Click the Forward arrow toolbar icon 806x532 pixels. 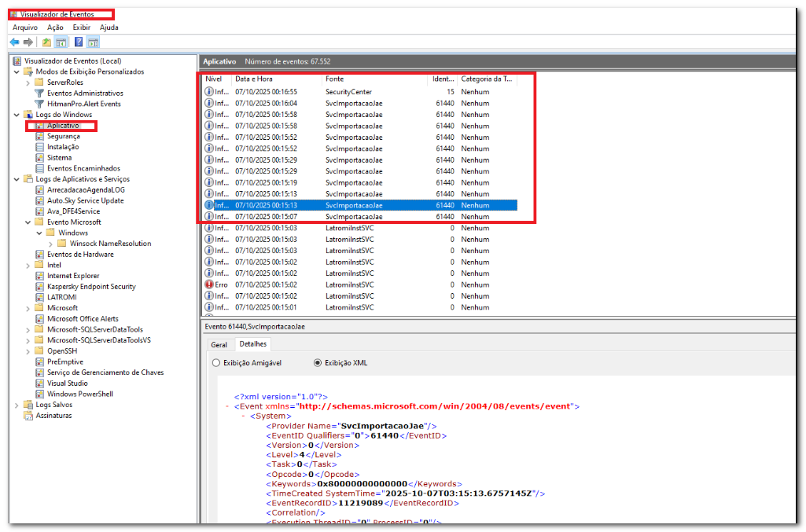(x=28, y=42)
